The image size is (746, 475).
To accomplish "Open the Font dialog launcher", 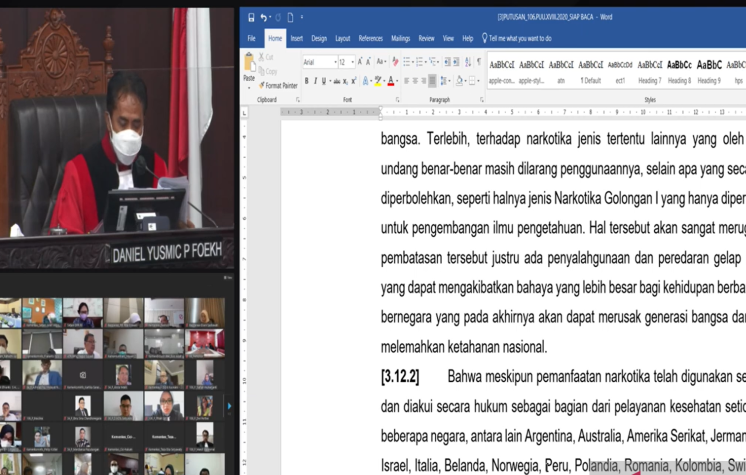I will click(397, 99).
